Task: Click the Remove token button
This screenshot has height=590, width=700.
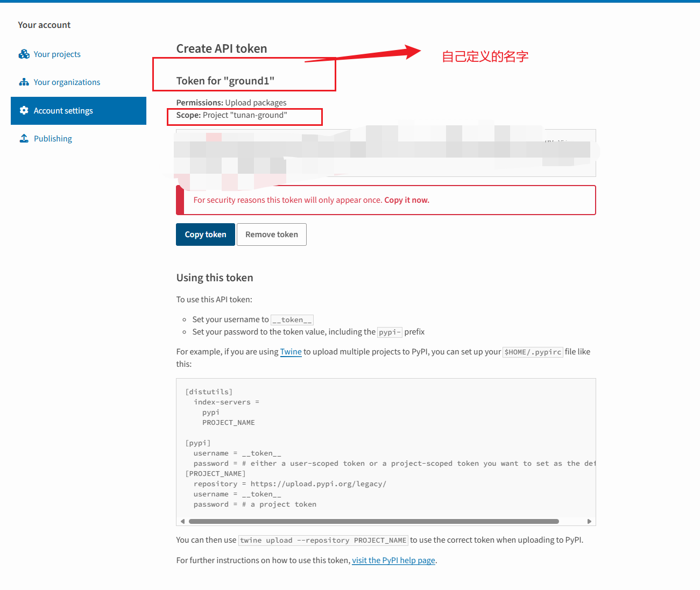Action: coord(271,234)
